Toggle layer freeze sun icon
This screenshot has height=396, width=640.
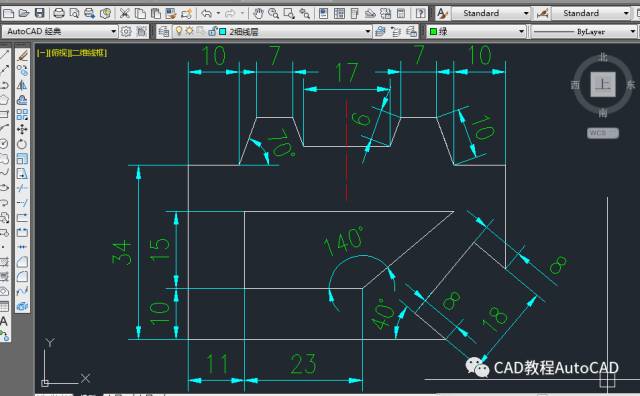pos(189,31)
